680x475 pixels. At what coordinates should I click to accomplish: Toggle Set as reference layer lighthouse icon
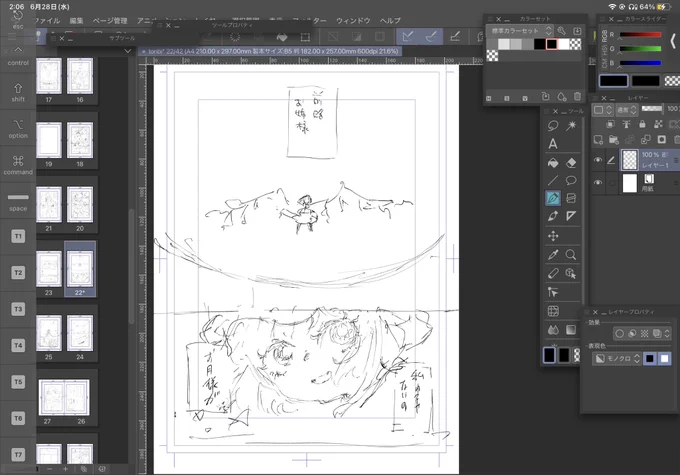click(626, 124)
